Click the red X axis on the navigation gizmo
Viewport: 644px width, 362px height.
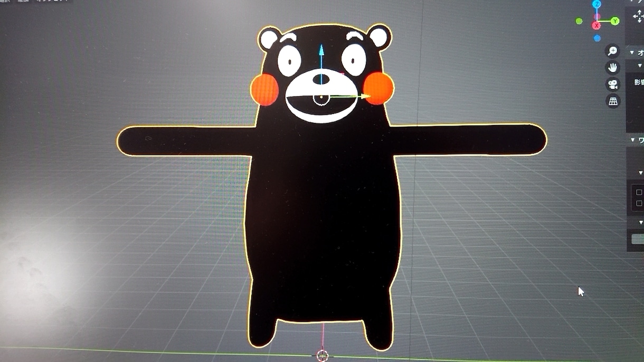click(596, 25)
